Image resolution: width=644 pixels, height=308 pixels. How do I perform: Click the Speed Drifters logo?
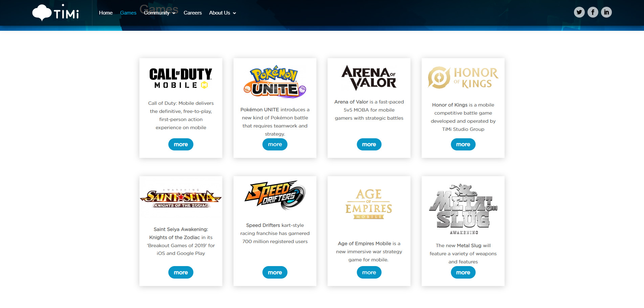point(275,195)
